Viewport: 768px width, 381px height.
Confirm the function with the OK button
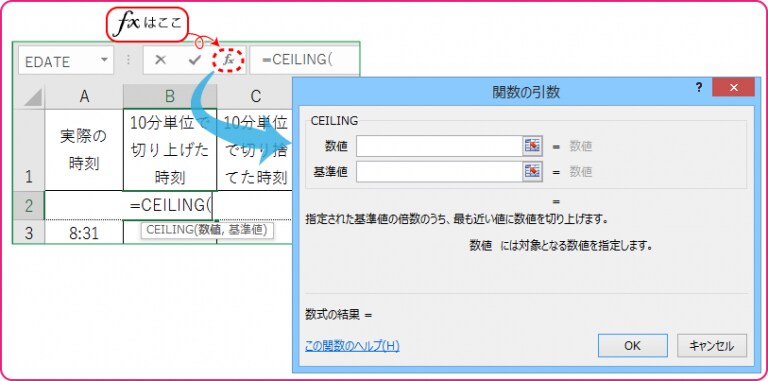click(x=632, y=346)
